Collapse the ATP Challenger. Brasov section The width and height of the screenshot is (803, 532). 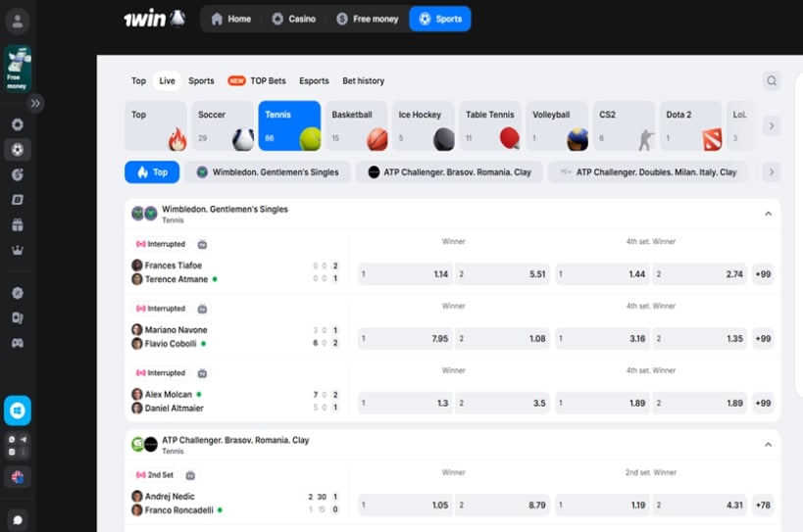(x=768, y=445)
